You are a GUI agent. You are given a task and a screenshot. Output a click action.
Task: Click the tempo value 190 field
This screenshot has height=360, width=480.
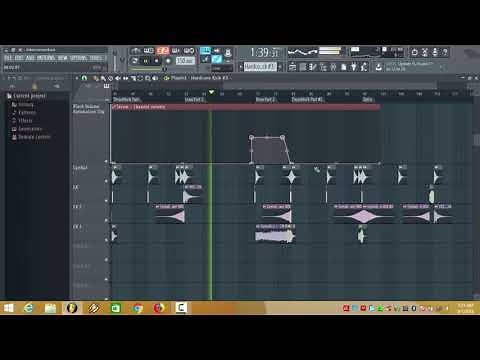(x=185, y=61)
